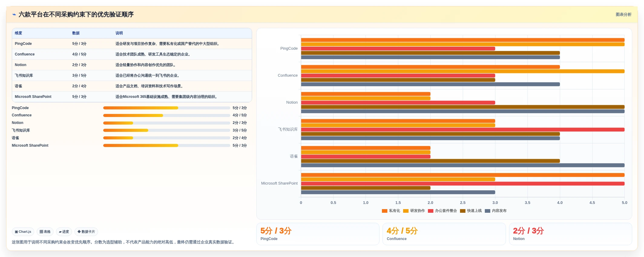
Task: Click the 数据 column header
Action: pyautogui.click(x=76, y=33)
